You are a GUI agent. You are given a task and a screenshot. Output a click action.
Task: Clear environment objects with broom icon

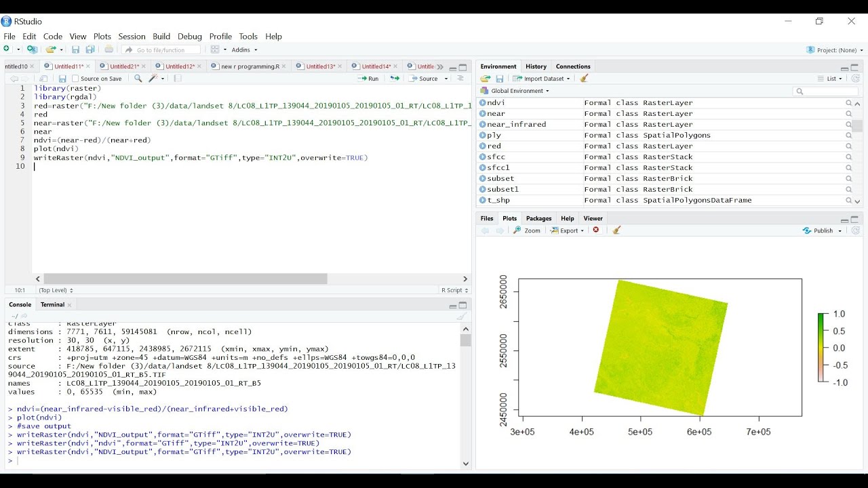click(x=584, y=79)
